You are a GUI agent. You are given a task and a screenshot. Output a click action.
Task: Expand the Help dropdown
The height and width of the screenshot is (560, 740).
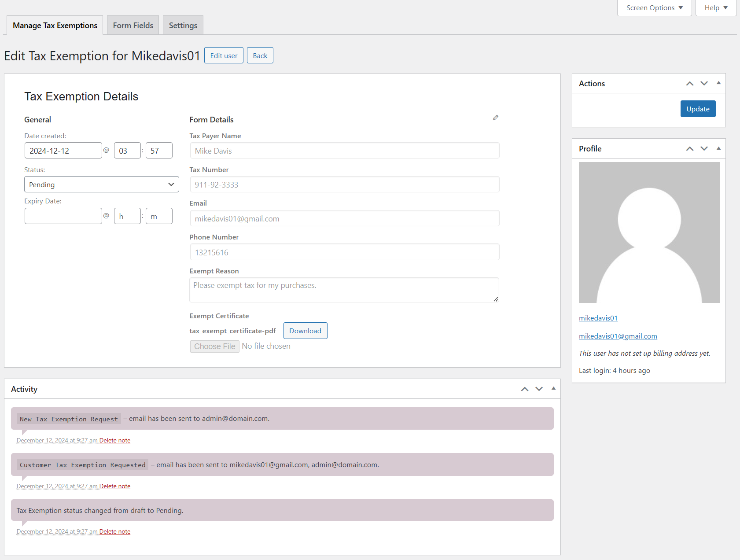pyautogui.click(x=716, y=8)
